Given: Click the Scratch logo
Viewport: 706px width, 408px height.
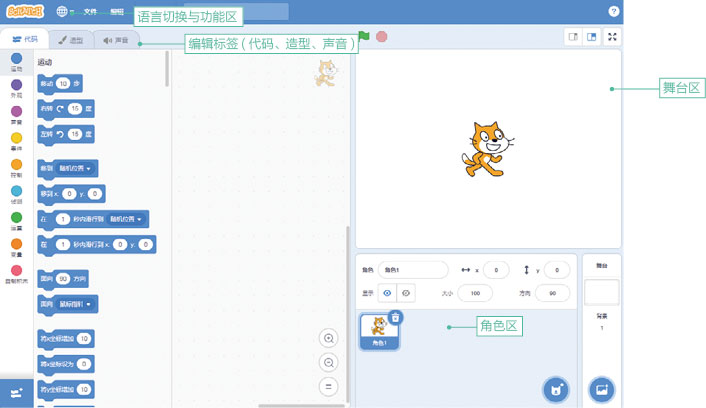Looking at the screenshot, I should [25, 11].
